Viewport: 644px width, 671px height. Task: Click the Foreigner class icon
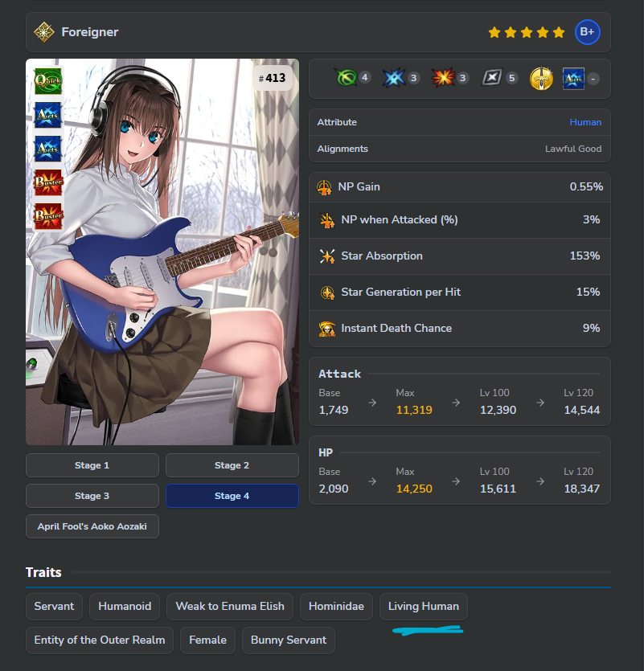(44, 32)
